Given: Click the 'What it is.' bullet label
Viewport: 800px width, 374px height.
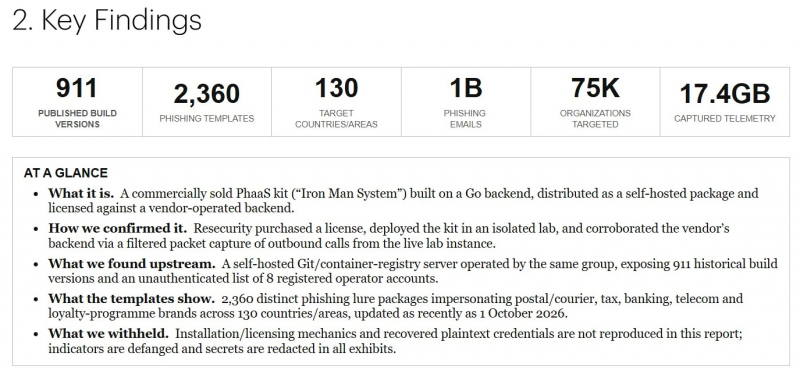Looking at the screenshot, I should (81, 194).
